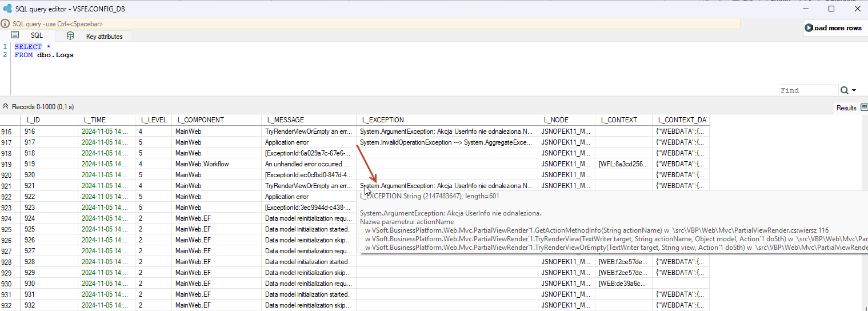Image resolution: width=868 pixels, height=311 pixels.
Task: Click MainWeb.EF component cell in row 932
Action: (217, 305)
